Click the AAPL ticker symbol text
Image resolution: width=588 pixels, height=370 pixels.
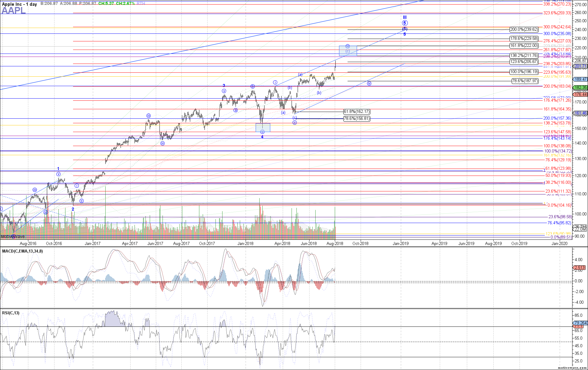13,11
